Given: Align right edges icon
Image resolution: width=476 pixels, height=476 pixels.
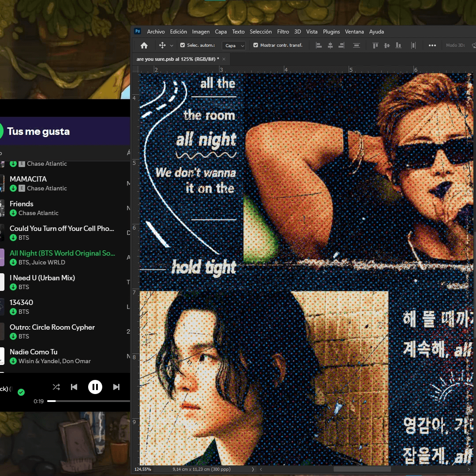Looking at the screenshot, I should (x=341, y=45).
